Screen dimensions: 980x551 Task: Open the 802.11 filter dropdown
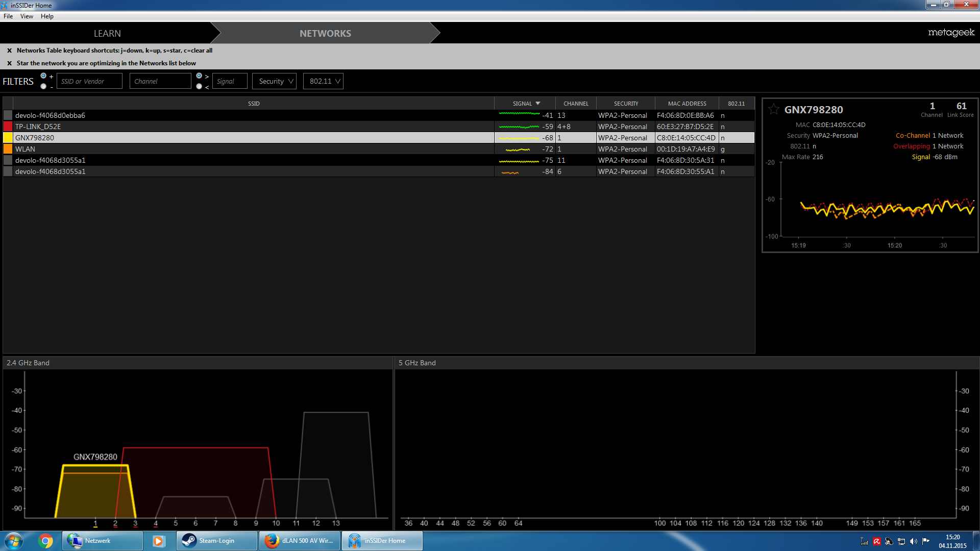point(323,81)
